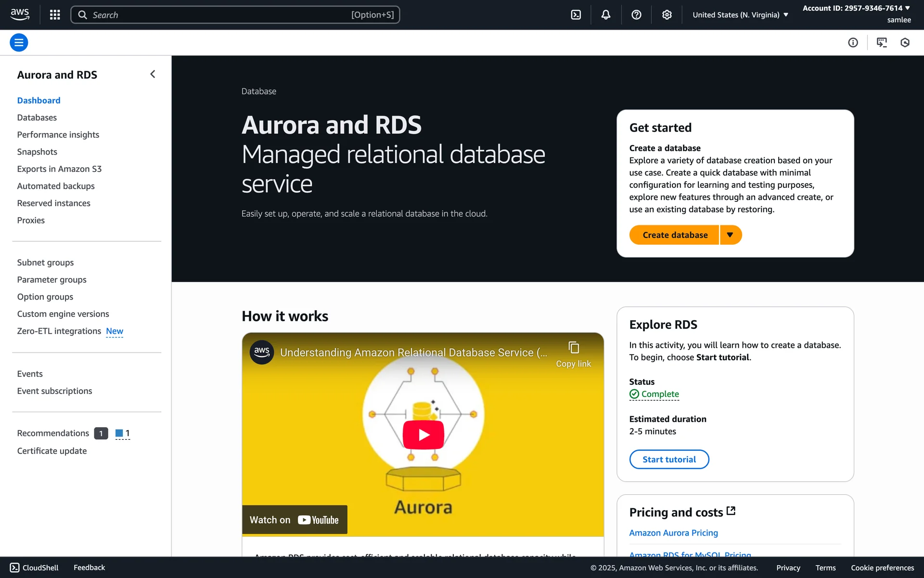This screenshot has width=924, height=578.
Task: Click the Create database button
Action: point(675,235)
